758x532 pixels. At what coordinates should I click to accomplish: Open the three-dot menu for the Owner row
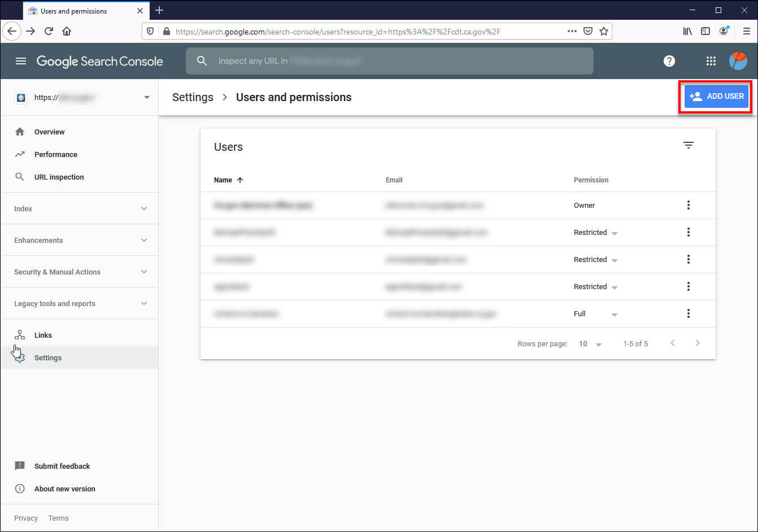click(x=689, y=205)
